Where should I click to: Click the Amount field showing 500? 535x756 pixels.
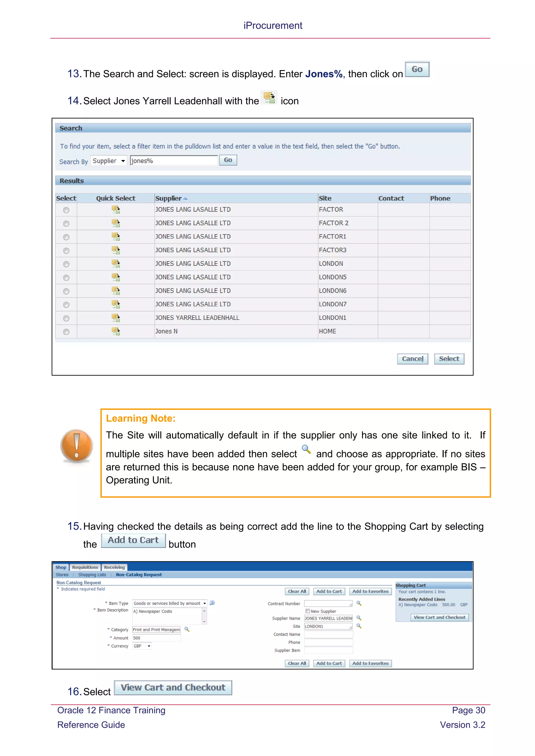click(x=156, y=638)
